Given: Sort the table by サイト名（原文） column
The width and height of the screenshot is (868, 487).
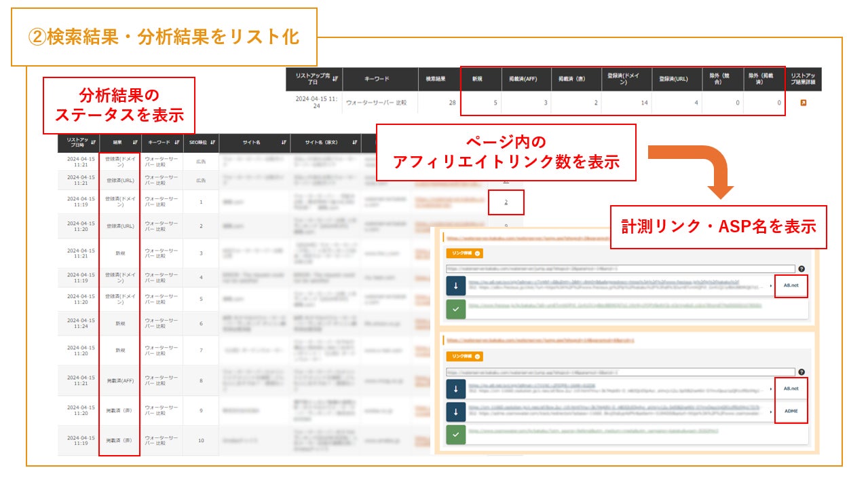Looking at the screenshot, I should click(x=354, y=143).
